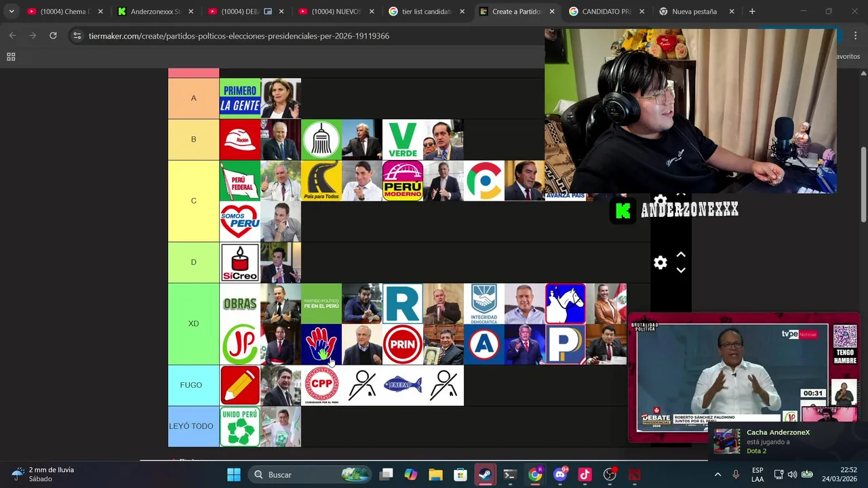Click the yellow C tier label
The height and width of the screenshot is (488, 868).
click(x=193, y=201)
